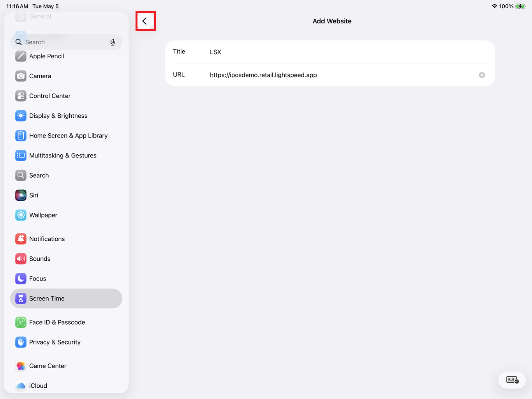Screen dimensions: 532x399
Task: Open Apple Pencil settings
Action: (x=66, y=56)
